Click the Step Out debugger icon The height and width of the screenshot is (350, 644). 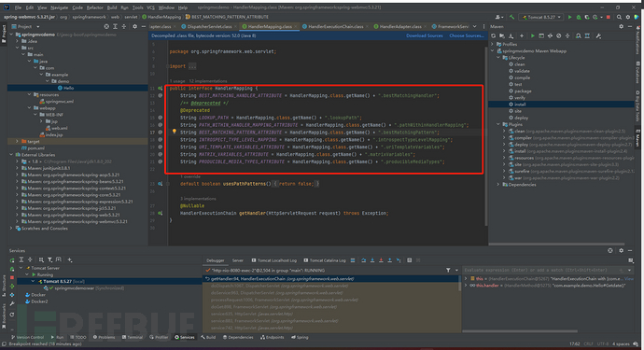[x=389, y=260]
